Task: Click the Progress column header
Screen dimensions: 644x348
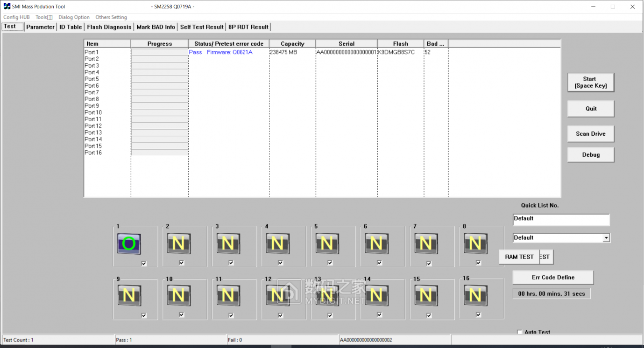Action: 160,44
